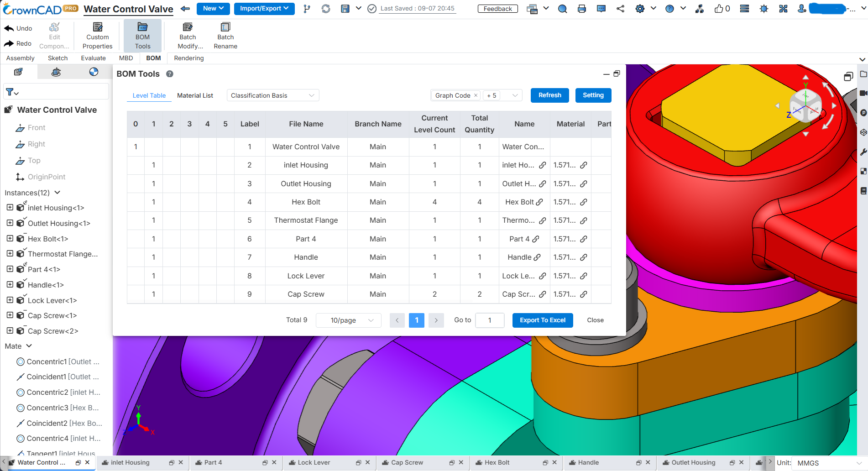Select the Concentric2 mate item

click(58, 392)
